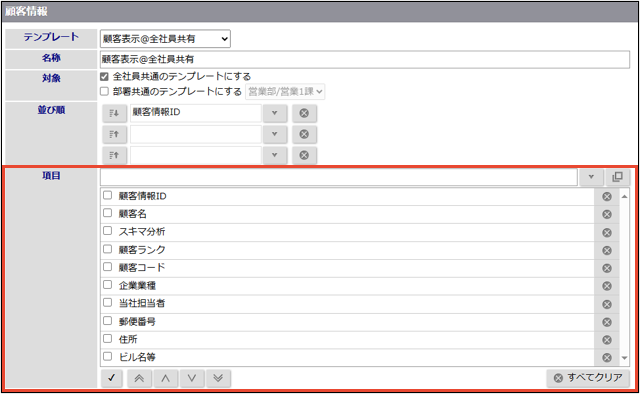This screenshot has width=640, height=394.
Task: Toggle sort direction icon in third sort row
Action: pos(114,155)
